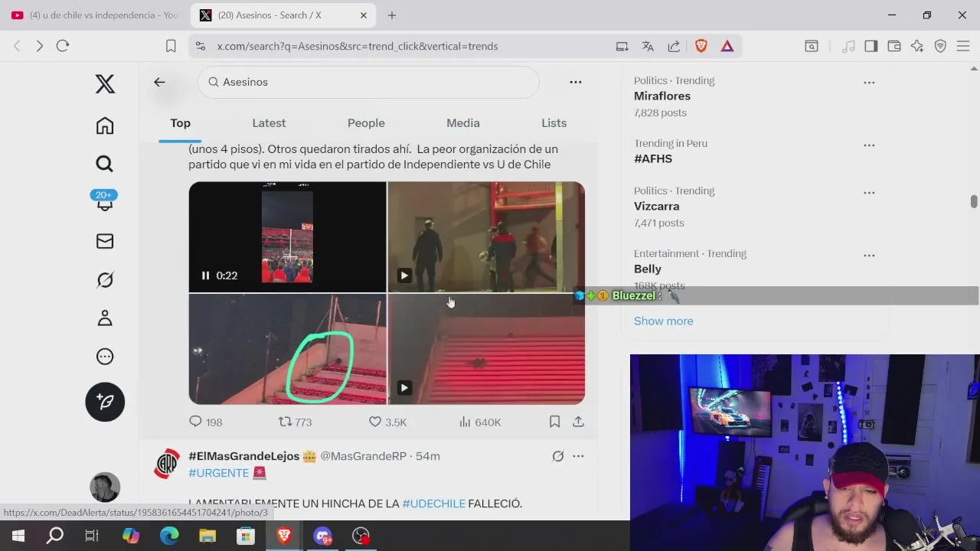The height and width of the screenshot is (551, 980).
Task: Switch to the YouTube u de chile tab
Action: [94, 15]
